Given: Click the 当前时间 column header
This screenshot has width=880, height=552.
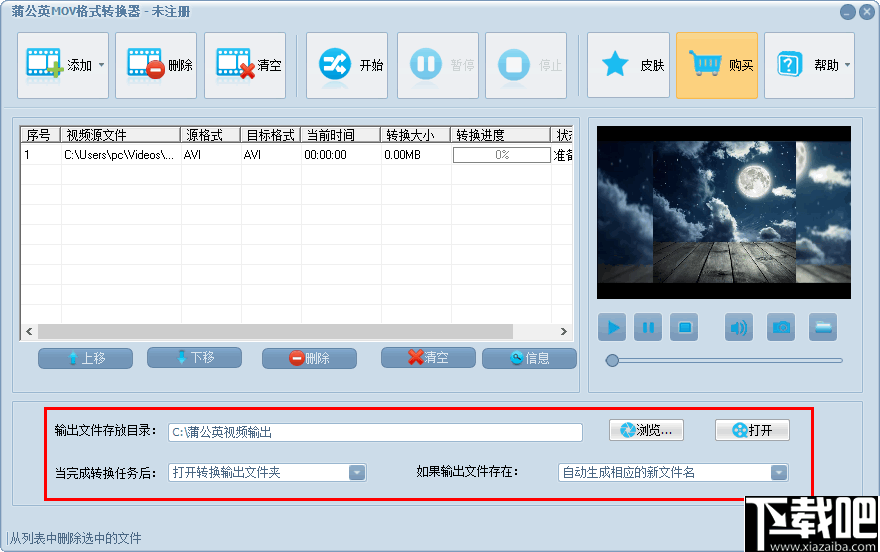Looking at the screenshot, I should (x=341, y=135).
